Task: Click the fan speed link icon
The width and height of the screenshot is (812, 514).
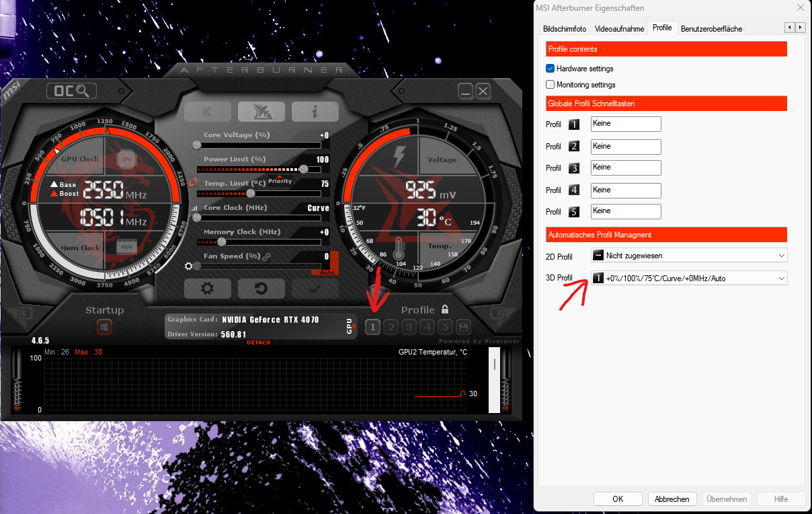Action: click(x=266, y=256)
